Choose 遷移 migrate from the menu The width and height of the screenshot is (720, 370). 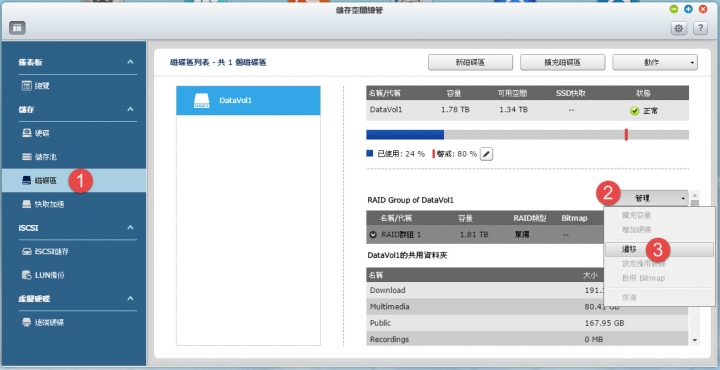[x=659, y=249]
